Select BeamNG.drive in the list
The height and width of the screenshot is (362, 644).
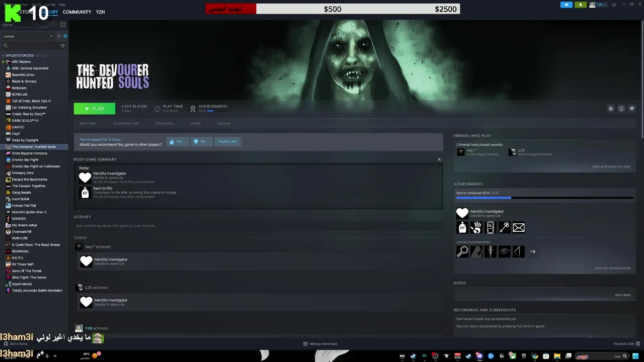23,75
